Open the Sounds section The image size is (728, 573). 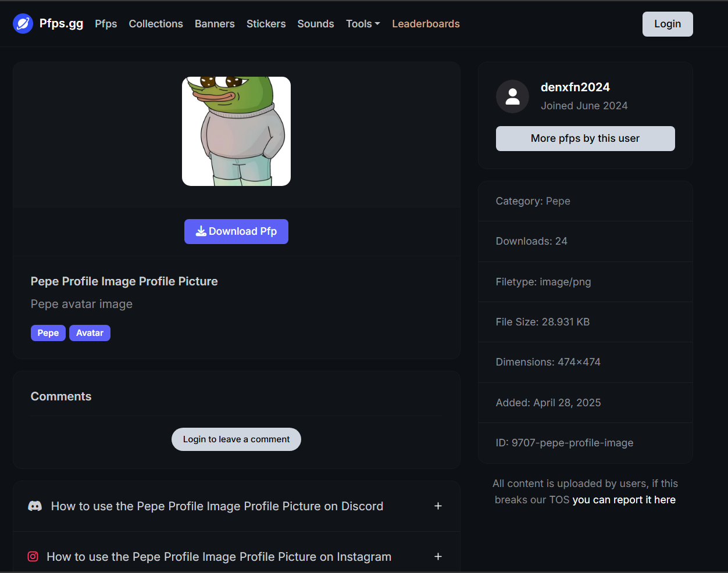tap(316, 24)
